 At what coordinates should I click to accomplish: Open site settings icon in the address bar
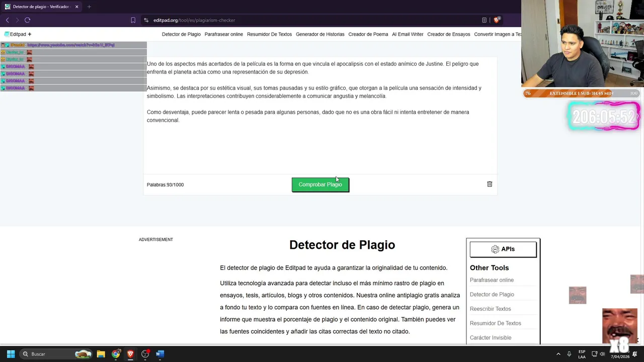pyautogui.click(x=146, y=20)
